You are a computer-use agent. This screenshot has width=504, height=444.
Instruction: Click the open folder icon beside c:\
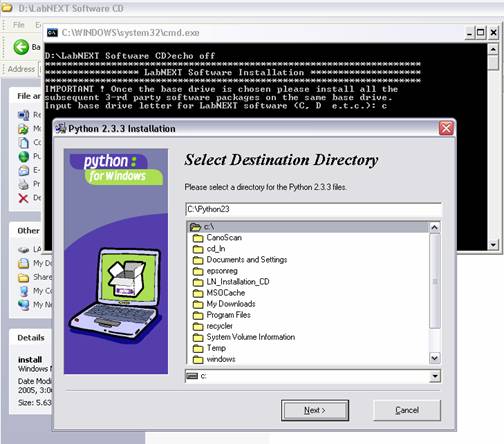click(196, 227)
